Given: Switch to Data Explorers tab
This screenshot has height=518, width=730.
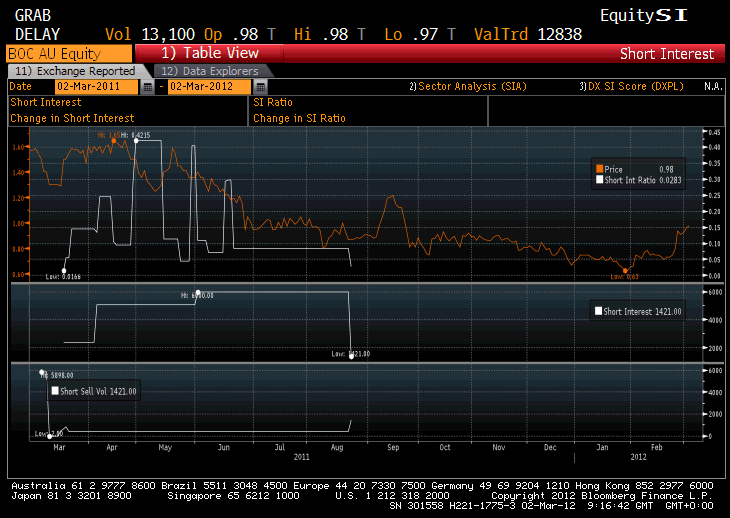Looking at the screenshot, I should tap(210, 71).
